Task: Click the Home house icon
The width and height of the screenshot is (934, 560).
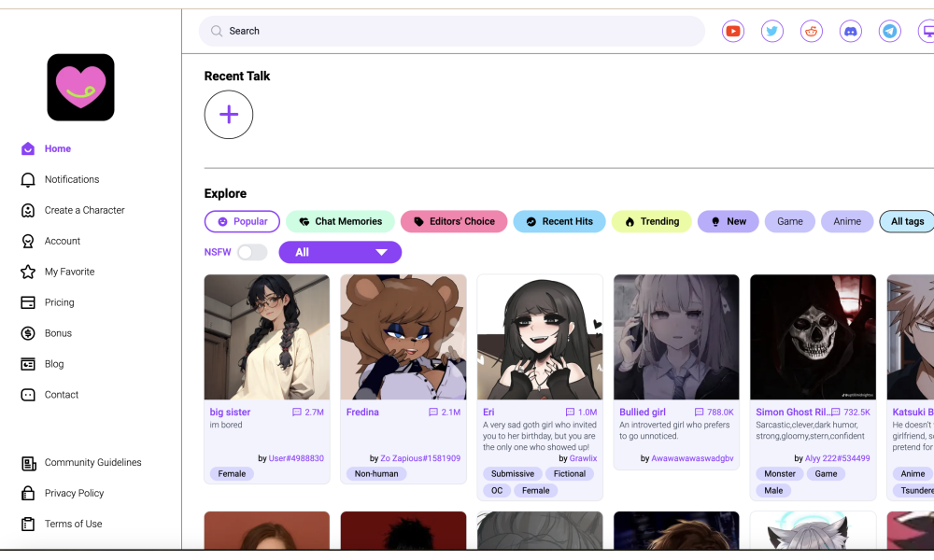Action: [x=28, y=148]
